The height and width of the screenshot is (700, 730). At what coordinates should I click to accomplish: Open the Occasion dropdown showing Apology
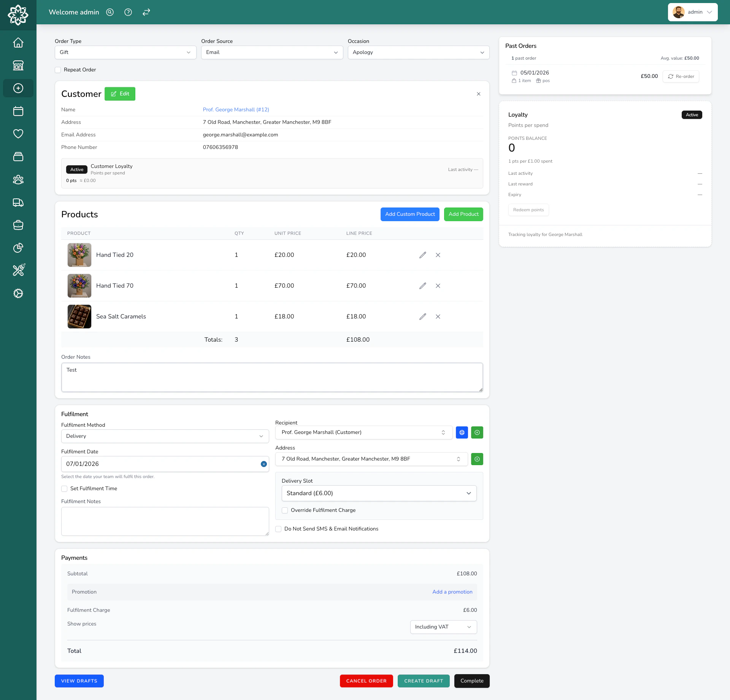click(418, 52)
